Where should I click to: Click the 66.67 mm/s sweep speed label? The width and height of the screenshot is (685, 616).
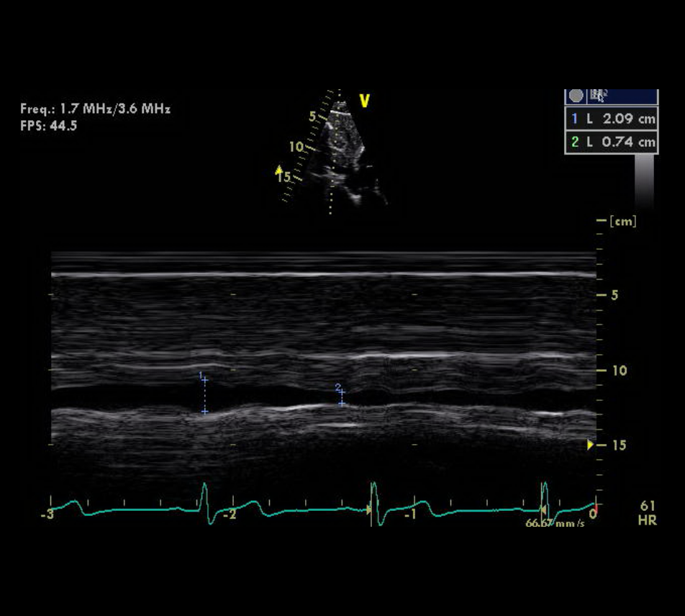pyautogui.click(x=554, y=523)
